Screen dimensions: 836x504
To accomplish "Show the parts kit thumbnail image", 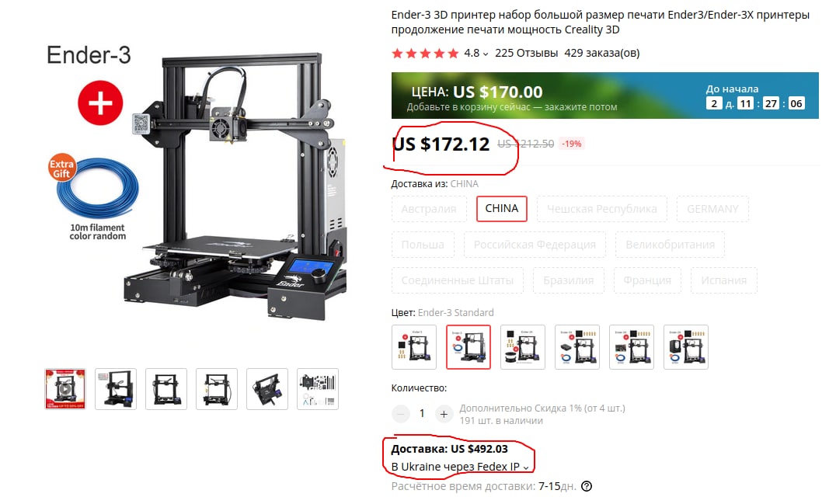I will (x=318, y=389).
